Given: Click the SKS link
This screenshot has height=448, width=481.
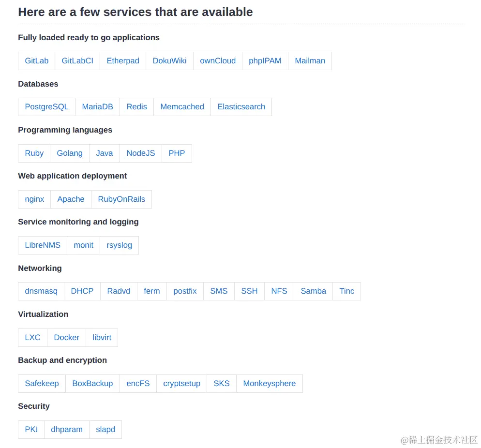Looking at the screenshot, I should (222, 384).
